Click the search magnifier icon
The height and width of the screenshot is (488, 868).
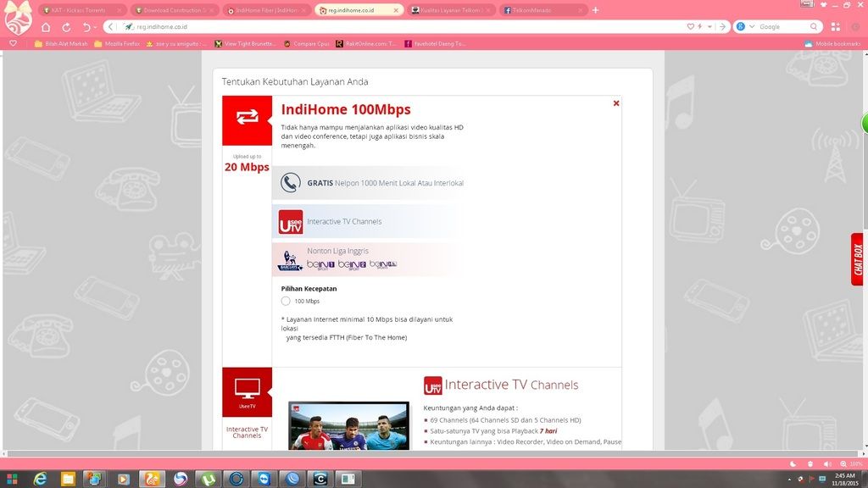point(814,26)
